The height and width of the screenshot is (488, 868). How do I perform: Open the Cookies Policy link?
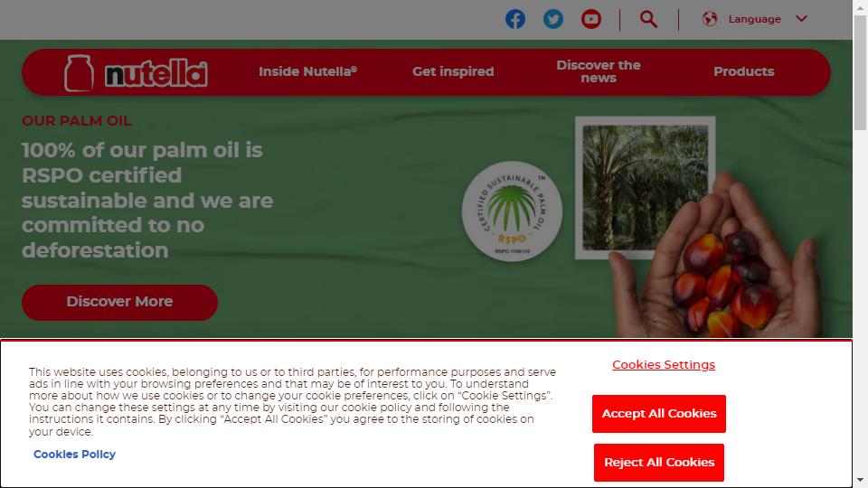coord(75,455)
